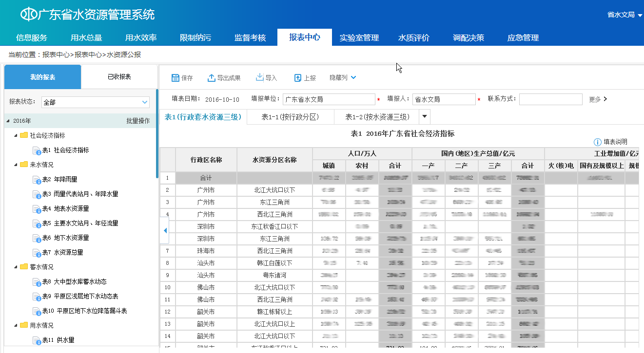Expand the 更多 more fields arrow

(x=605, y=99)
